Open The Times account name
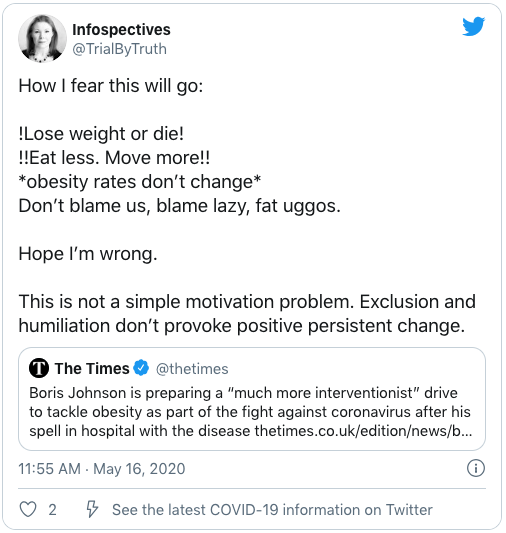The height and width of the screenshot is (533, 506). [92, 368]
